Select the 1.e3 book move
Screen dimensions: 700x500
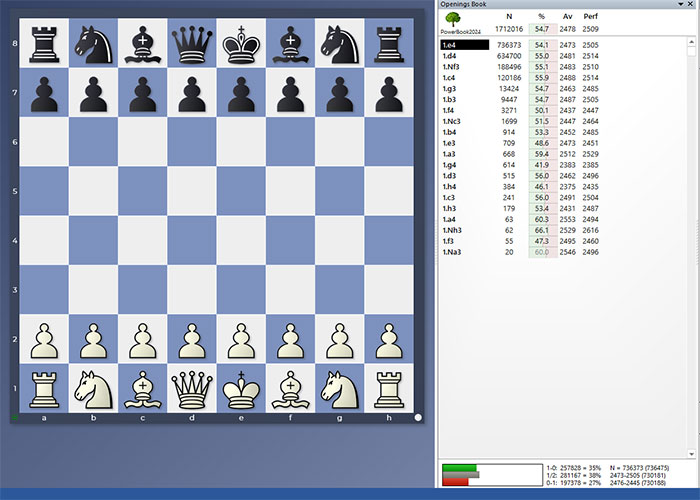point(449,143)
